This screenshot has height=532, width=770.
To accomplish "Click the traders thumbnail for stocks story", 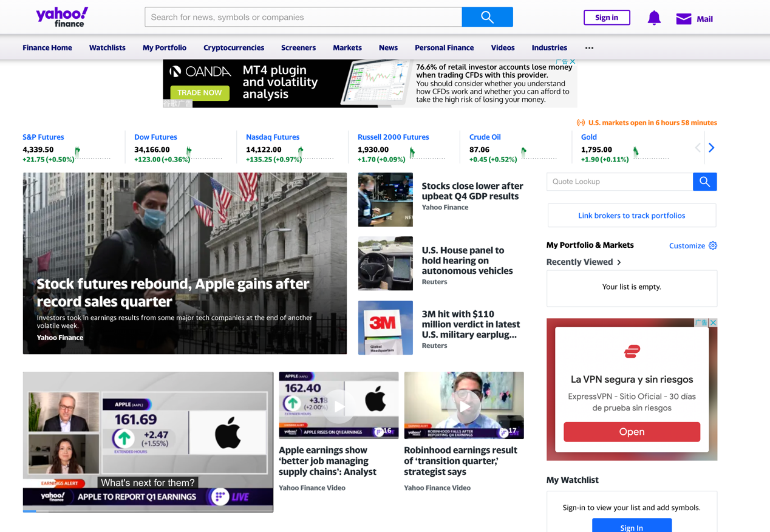I will pos(385,200).
